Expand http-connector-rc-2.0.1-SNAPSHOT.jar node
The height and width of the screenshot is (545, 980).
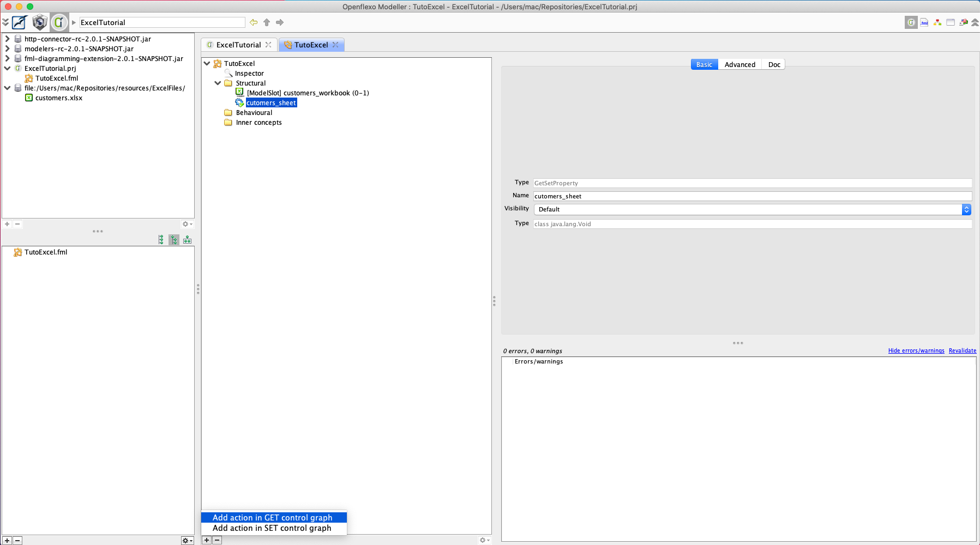(7, 39)
